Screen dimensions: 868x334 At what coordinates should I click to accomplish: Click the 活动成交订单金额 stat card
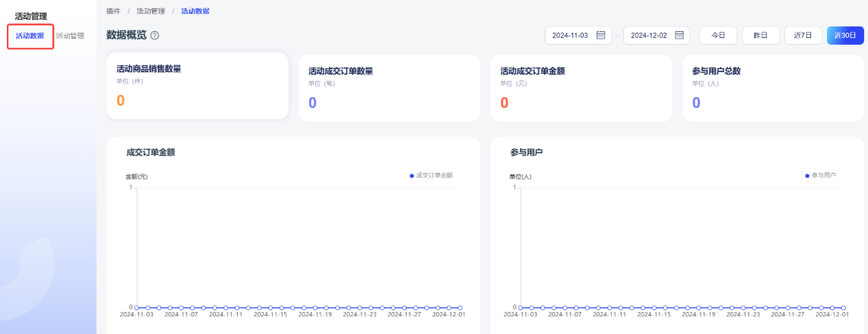(581, 88)
